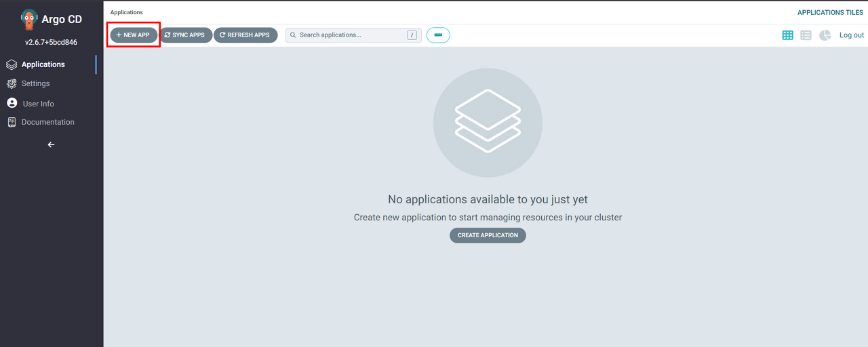Click the Create Application button

(x=488, y=235)
